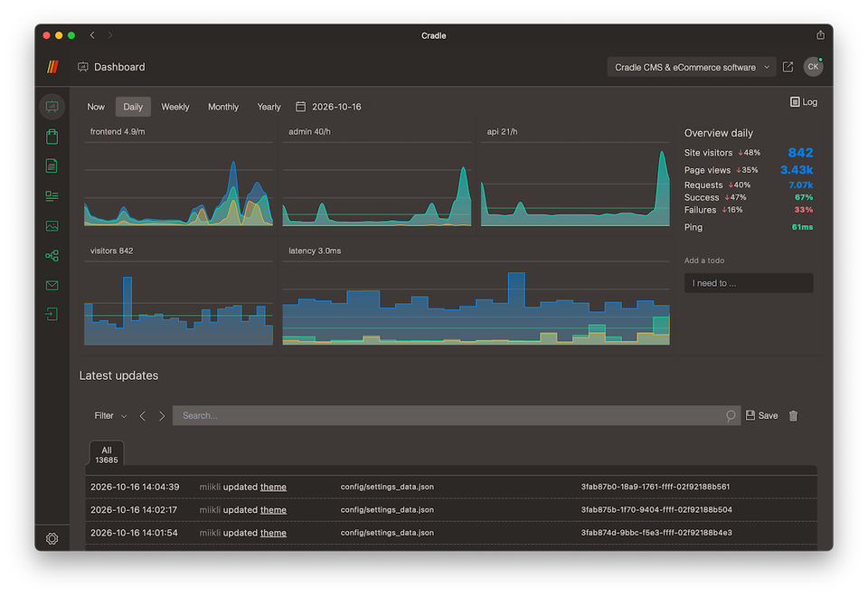The width and height of the screenshot is (868, 597).
Task: Click the presentation icon beside Dashboard title
Action: pyautogui.click(x=83, y=67)
